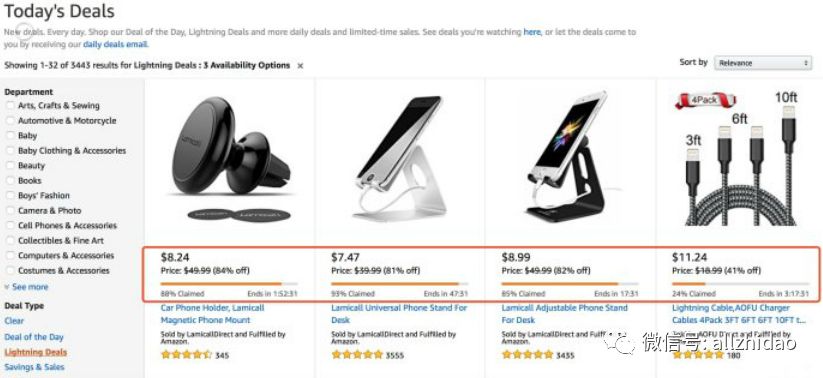Open the daily deals email link
The width and height of the screenshot is (823, 378).
pyautogui.click(x=115, y=45)
